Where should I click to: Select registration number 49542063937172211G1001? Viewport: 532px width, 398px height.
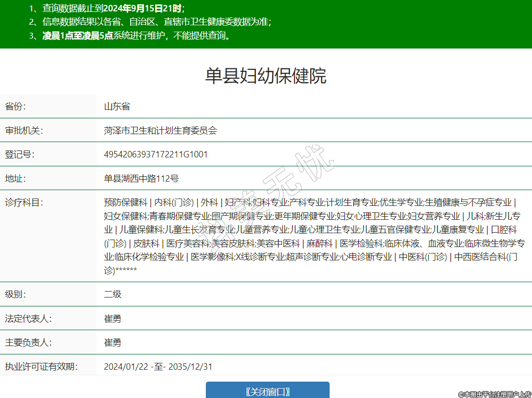point(156,154)
